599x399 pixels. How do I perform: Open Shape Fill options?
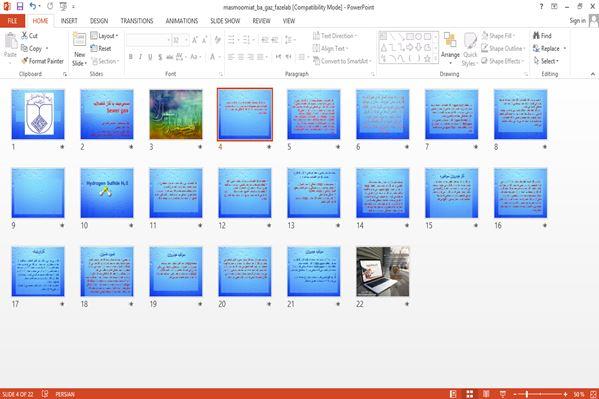click(x=498, y=36)
